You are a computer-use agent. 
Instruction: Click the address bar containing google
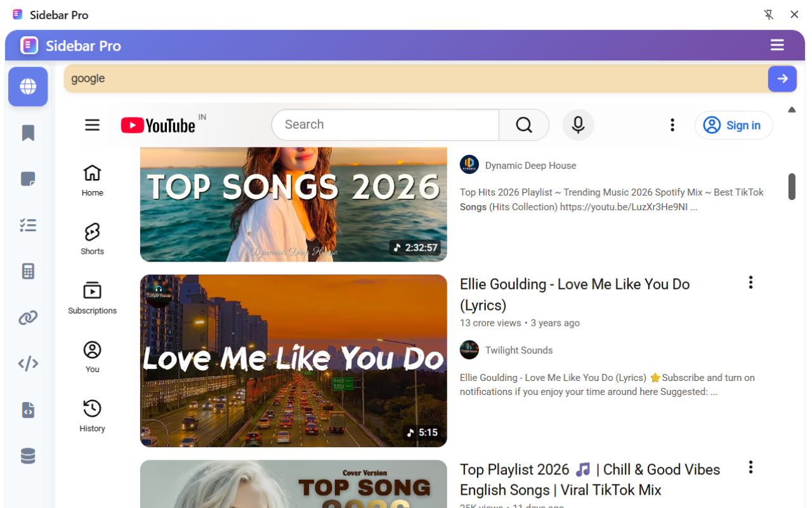pyautogui.click(x=416, y=79)
